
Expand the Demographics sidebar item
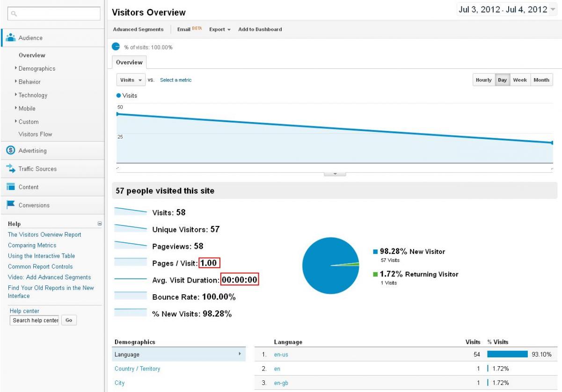tap(36, 69)
